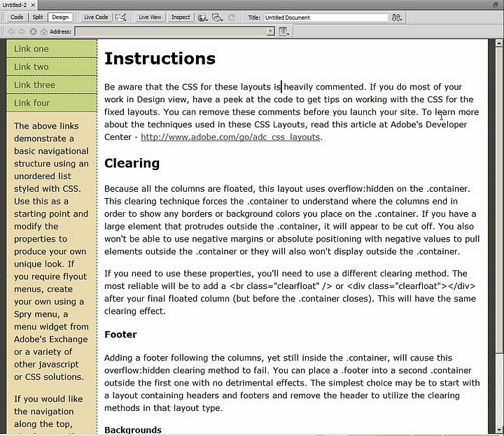This screenshot has width=504, height=436.
Task: Click paragraph beginning 'Because all the columns'
Action: 292,220
